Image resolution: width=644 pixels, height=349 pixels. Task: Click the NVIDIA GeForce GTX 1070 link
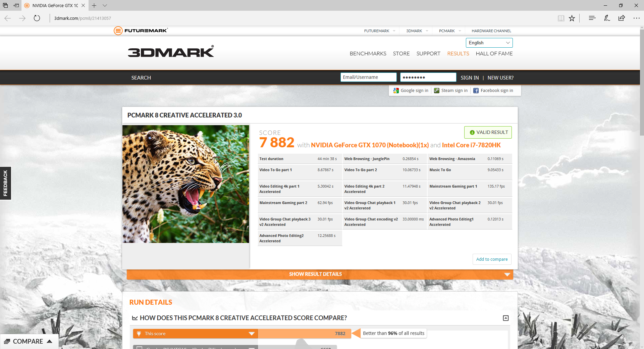(370, 145)
